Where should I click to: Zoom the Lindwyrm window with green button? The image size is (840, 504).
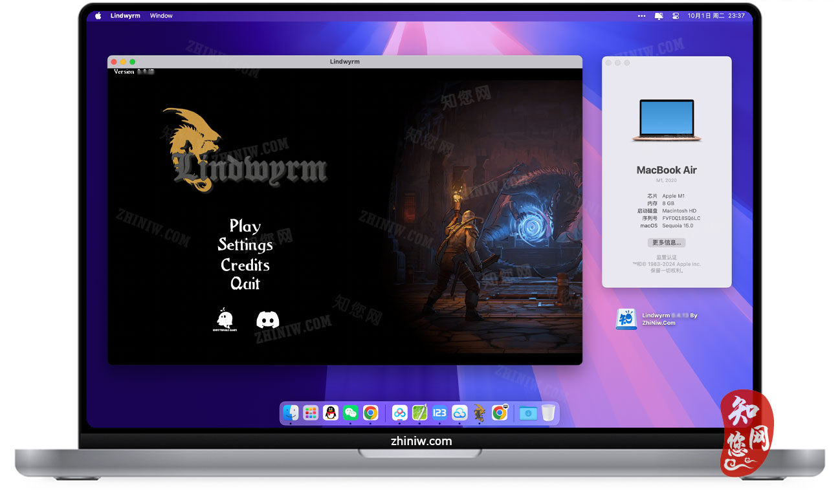pos(133,61)
